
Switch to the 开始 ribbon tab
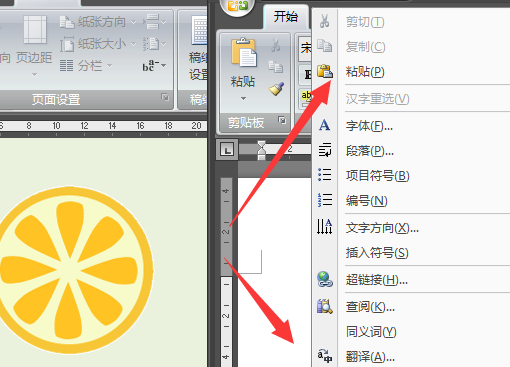coord(286,17)
